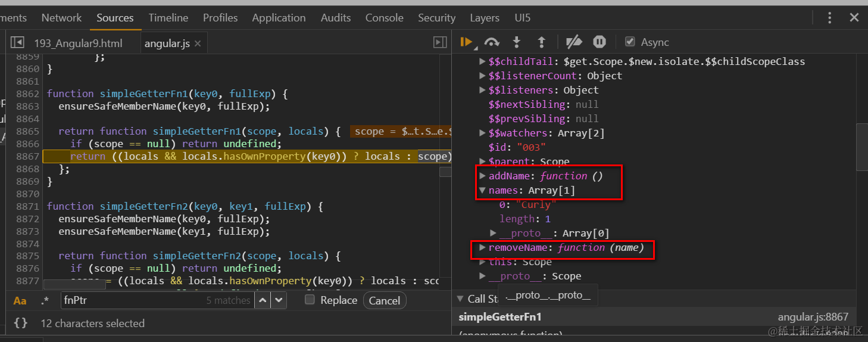Click the "Curly" array value
The height and width of the screenshot is (342, 868).
536,204
